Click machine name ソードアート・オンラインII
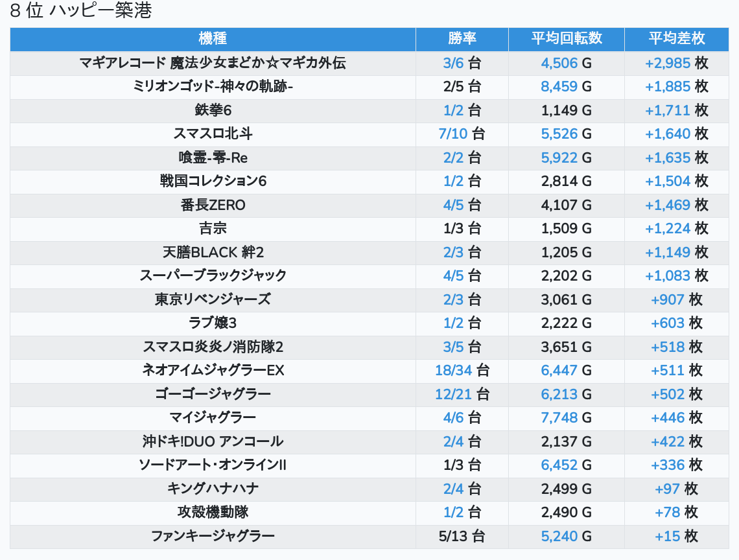 click(213, 465)
